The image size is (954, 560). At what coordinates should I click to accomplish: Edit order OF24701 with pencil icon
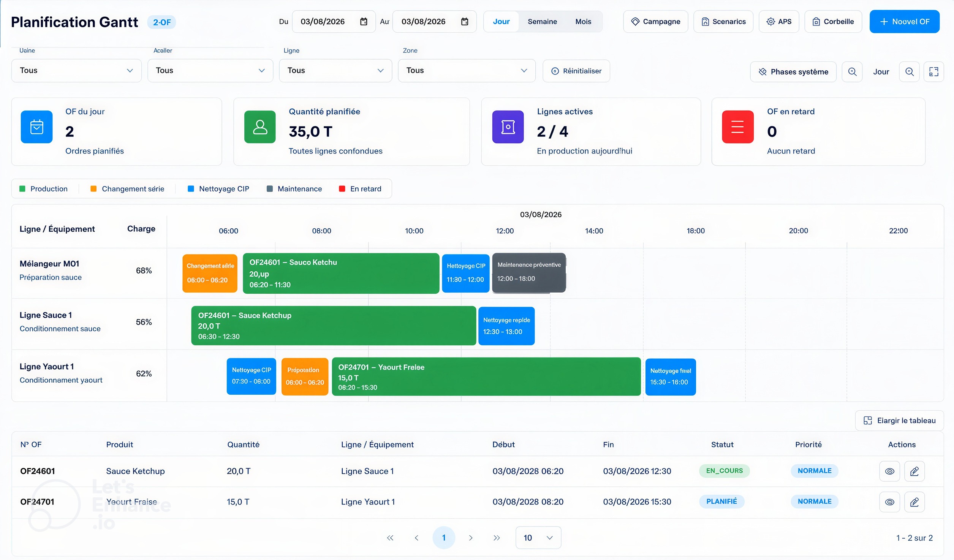click(914, 502)
